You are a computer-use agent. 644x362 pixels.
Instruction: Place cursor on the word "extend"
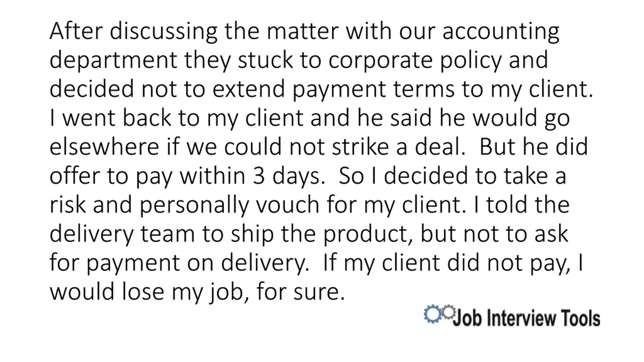[249, 89]
